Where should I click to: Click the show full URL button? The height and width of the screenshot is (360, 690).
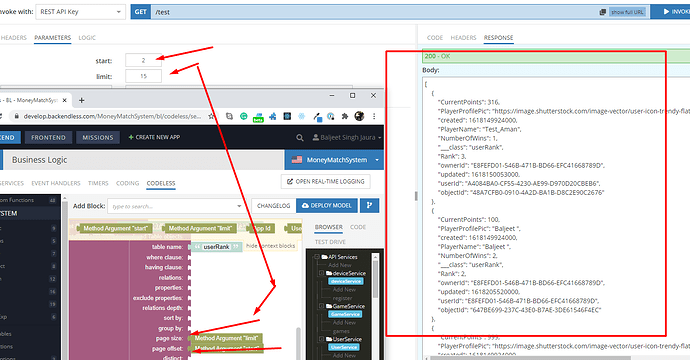pyautogui.click(x=628, y=12)
